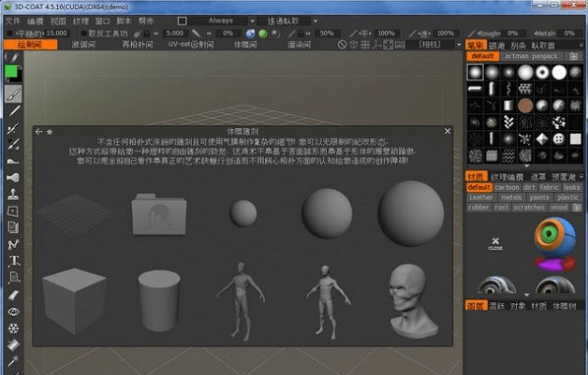Click the green sphere icon in top toolbar

pyautogui.click(x=263, y=33)
